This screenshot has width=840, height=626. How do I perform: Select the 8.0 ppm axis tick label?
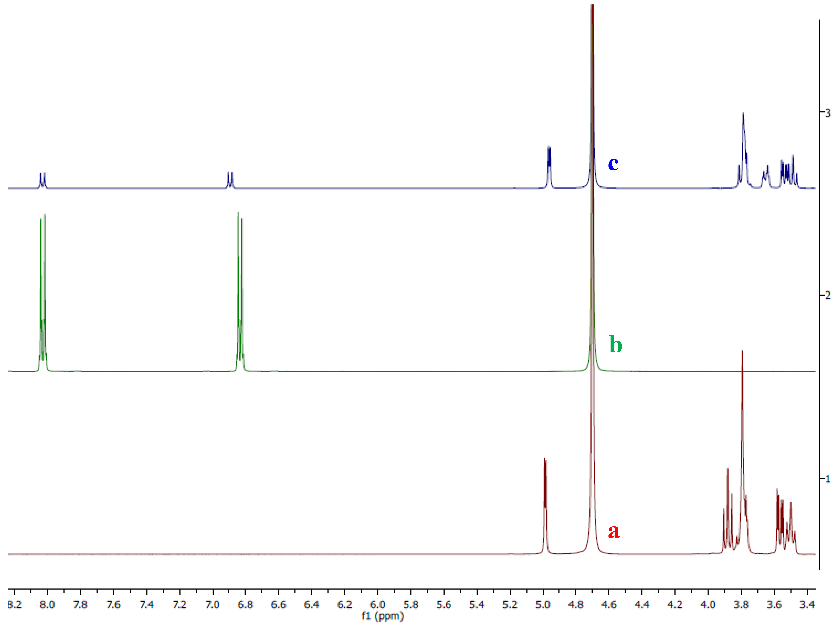47,604
